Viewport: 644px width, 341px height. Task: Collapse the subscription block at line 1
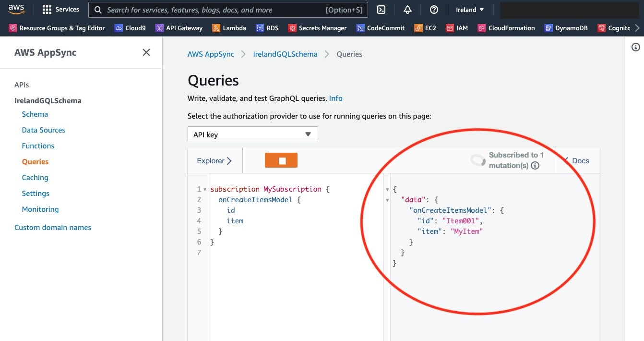[x=205, y=189]
